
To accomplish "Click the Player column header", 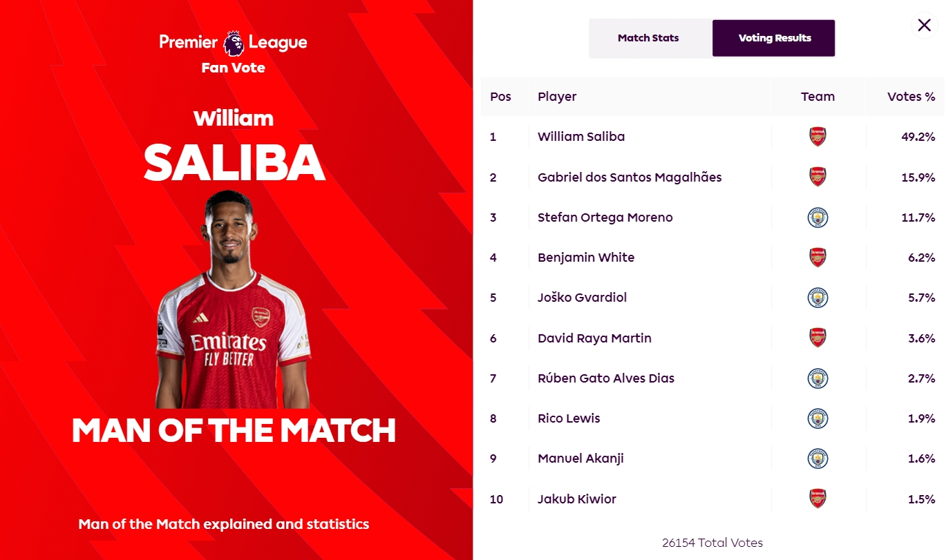I will 557,97.
